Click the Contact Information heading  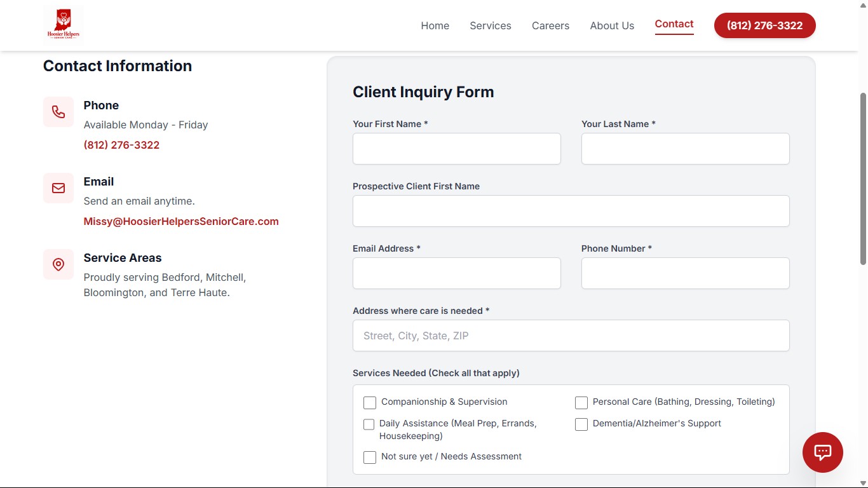pos(118,65)
